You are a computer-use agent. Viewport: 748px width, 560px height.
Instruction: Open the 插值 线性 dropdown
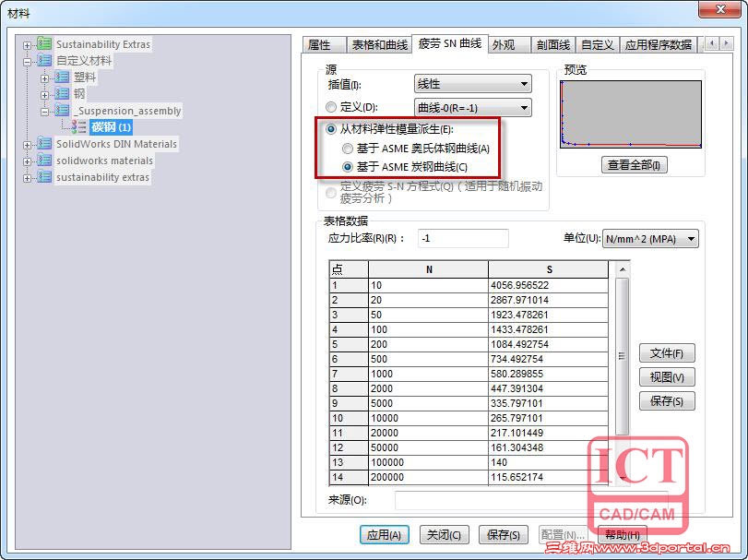click(473, 84)
